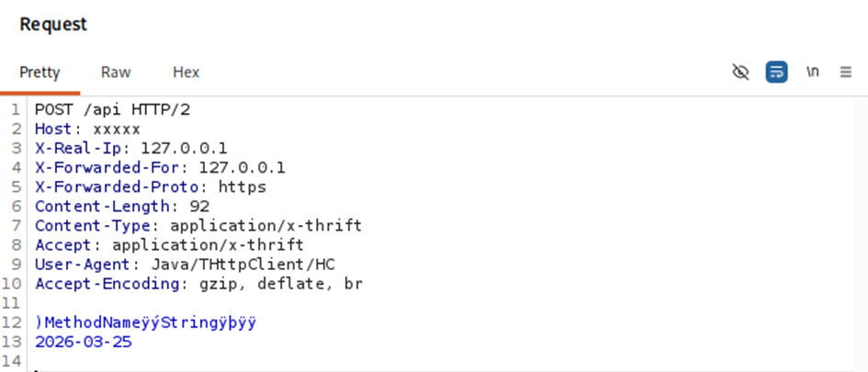The height and width of the screenshot is (372, 868).
Task: Open the Raw view tab
Action: (116, 72)
